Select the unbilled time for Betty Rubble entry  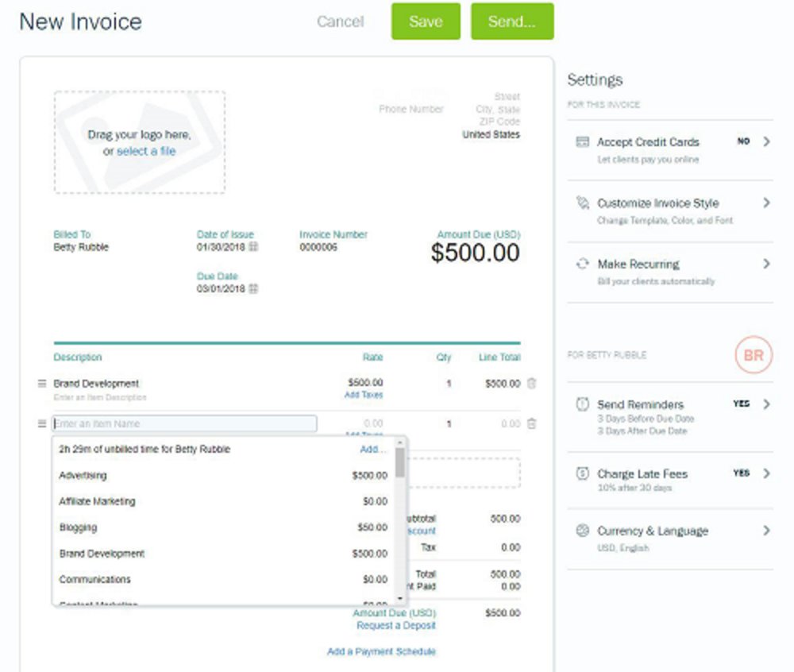(x=223, y=449)
